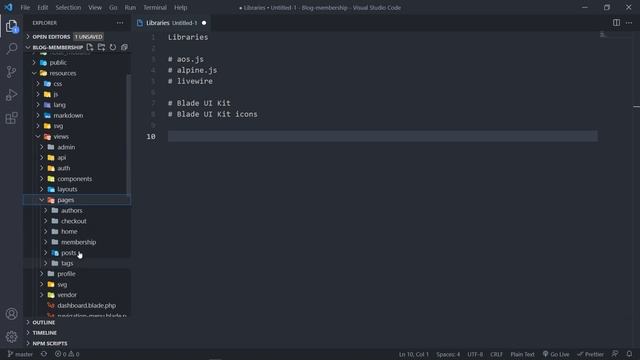The image size is (640, 360).
Task: Open the Accounts menu in activity bar
Action: click(x=11, y=313)
